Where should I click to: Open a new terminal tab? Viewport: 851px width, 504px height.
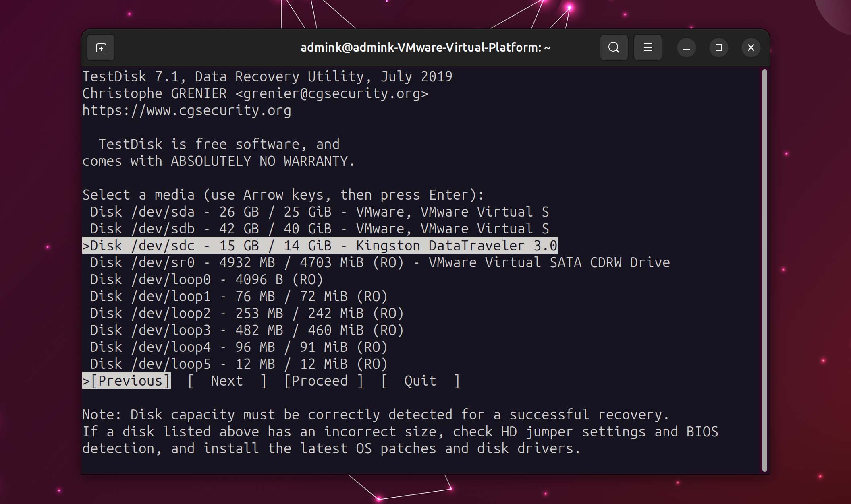click(100, 48)
